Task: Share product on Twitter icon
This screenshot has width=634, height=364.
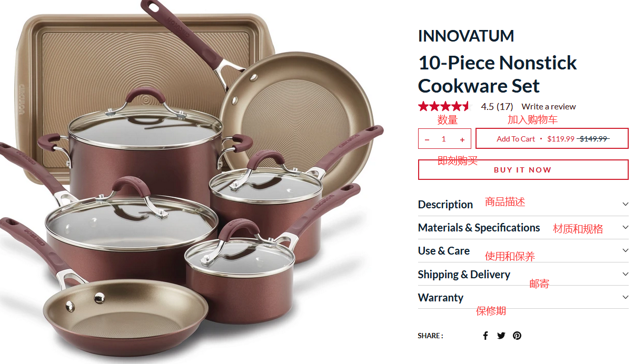Action: pyautogui.click(x=501, y=336)
